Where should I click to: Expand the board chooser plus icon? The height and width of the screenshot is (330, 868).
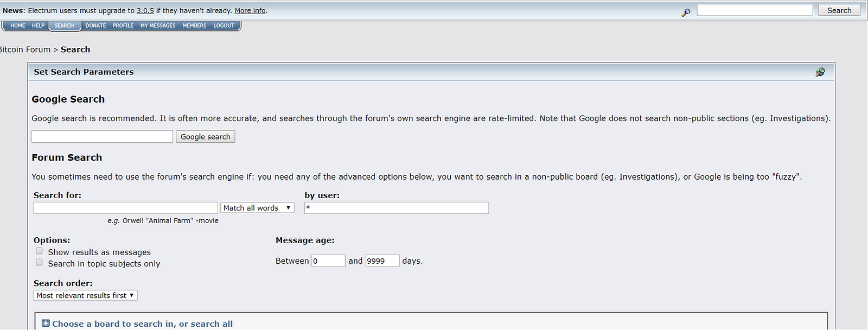46,323
